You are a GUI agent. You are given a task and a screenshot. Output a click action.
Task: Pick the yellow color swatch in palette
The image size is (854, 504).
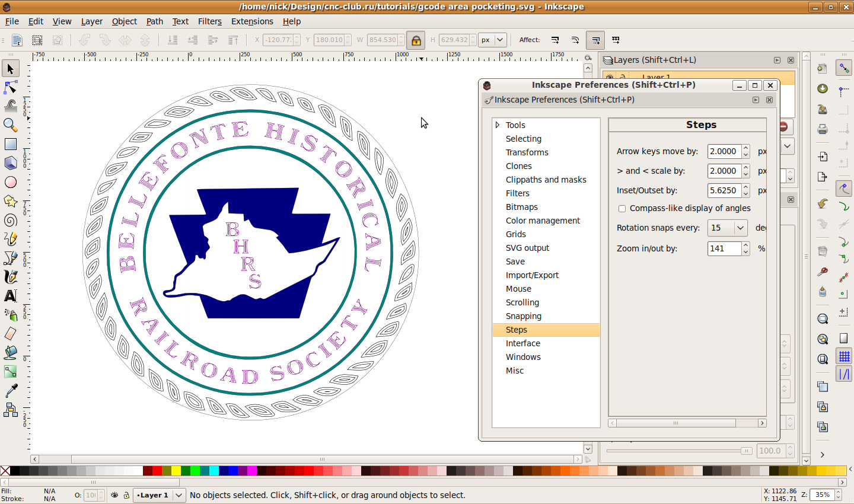(176, 471)
